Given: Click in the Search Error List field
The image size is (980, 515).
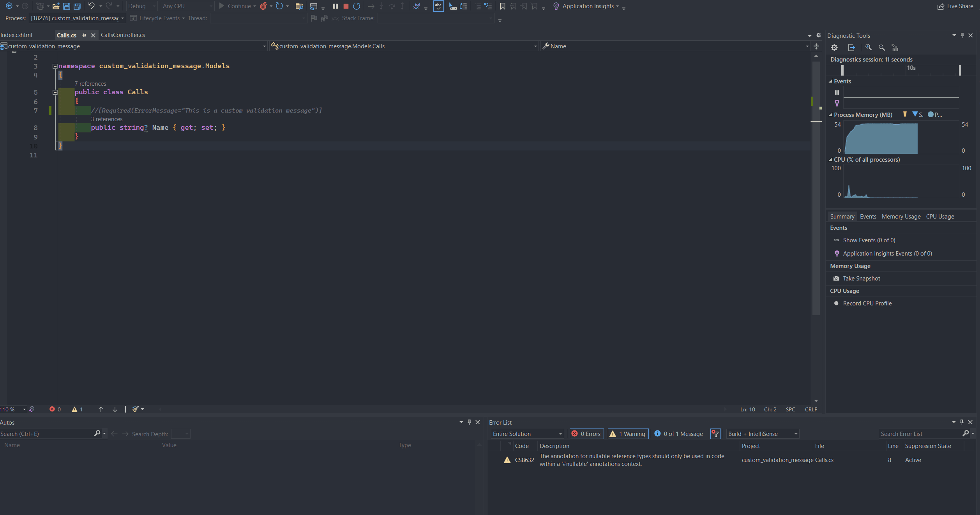Looking at the screenshot, I should [920, 434].
